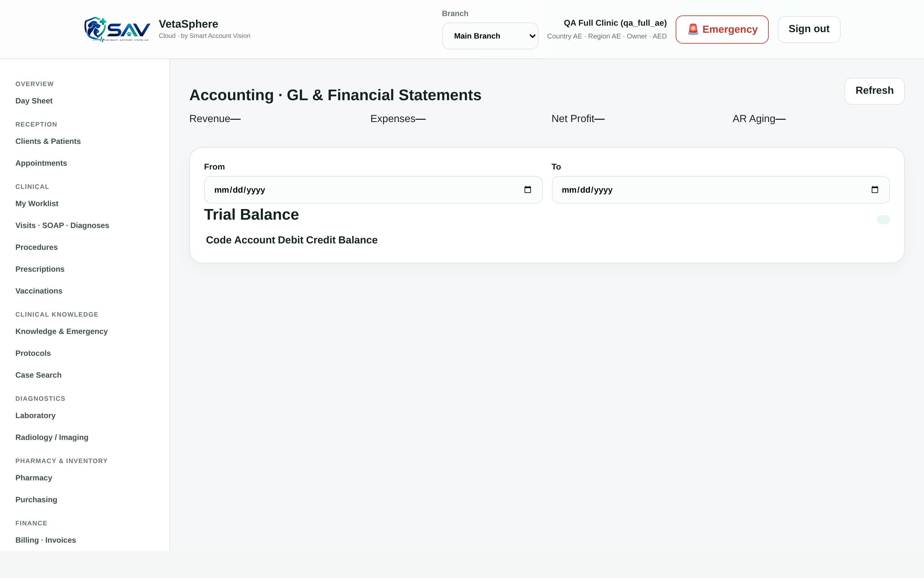The height and width of the screenshot is (578, 924).
Task: Open Appointments page
Action: (41, 163)
